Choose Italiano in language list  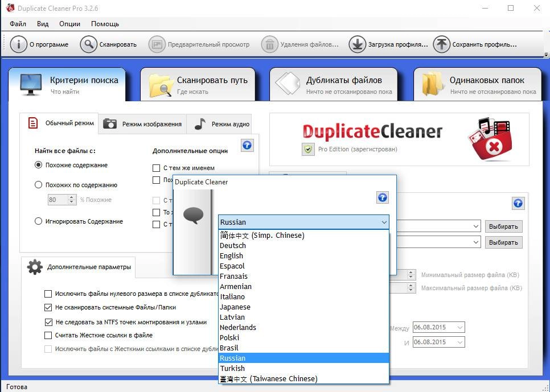point(303,296)
